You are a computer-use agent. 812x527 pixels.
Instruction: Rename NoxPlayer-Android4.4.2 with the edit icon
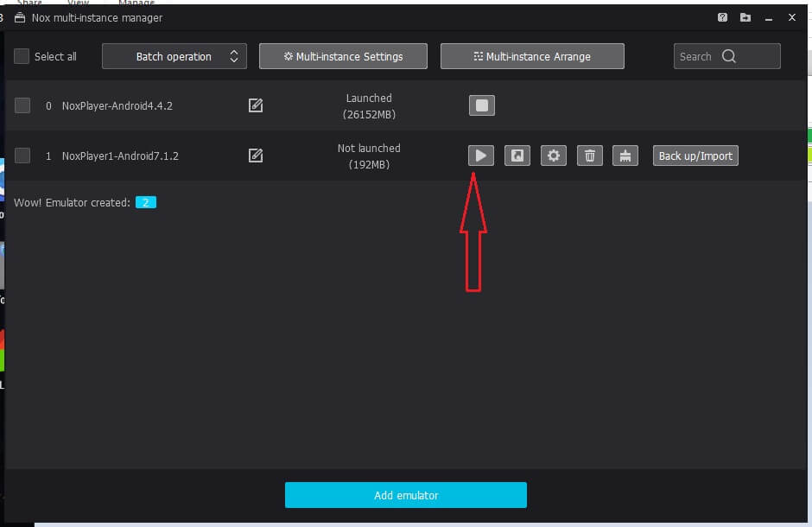(256, 105)
